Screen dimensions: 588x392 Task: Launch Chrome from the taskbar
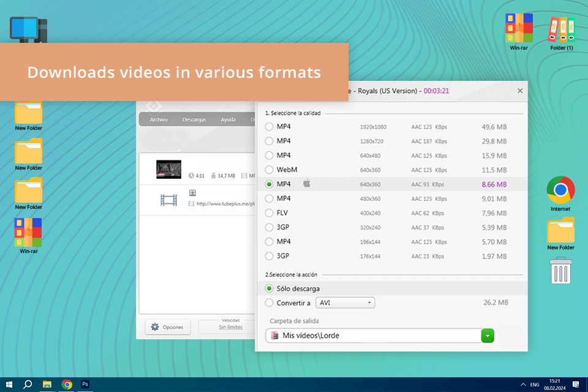coord(67,385)
